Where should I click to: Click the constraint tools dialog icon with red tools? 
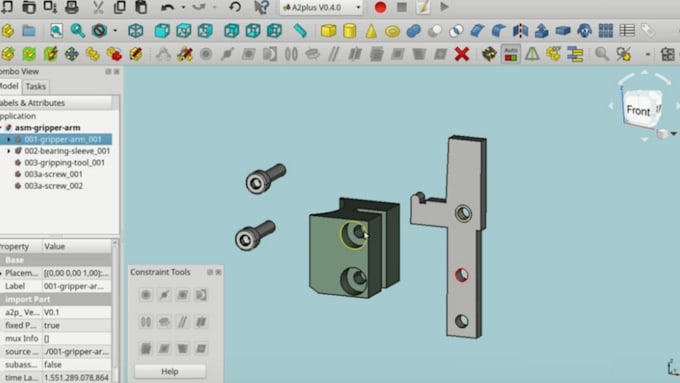185,54
